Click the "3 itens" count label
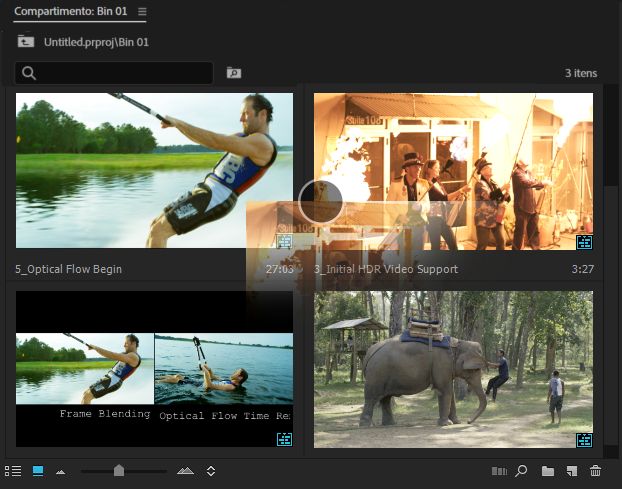This screenshot has height=489, width=622. (x=581, y=73)
